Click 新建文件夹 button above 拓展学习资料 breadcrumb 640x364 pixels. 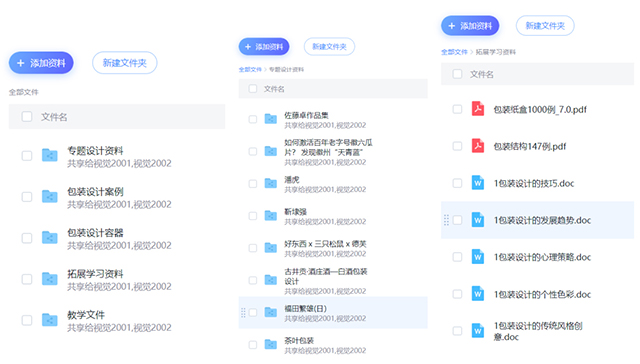point(545,26)
